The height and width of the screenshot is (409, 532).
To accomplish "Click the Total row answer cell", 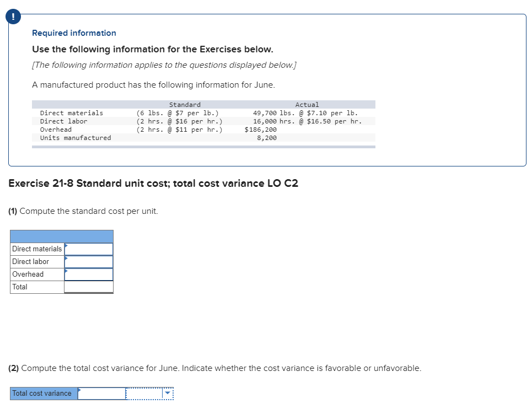I will [89, 287].
